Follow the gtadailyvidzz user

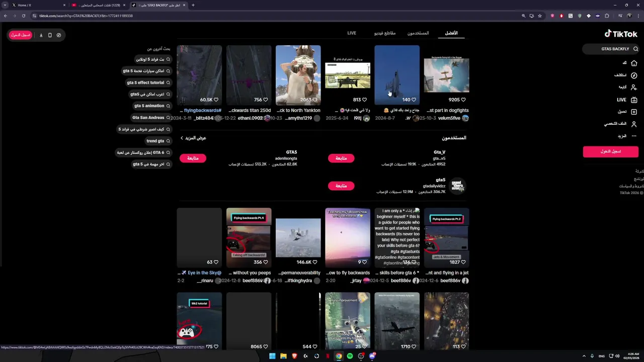[x=341, y=186]
